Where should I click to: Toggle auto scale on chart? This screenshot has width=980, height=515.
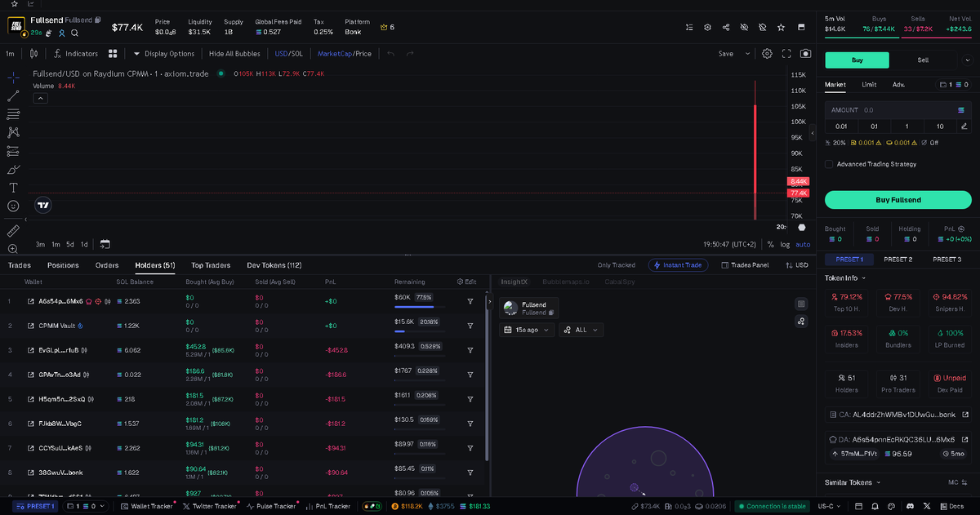(x=804, y=244)
